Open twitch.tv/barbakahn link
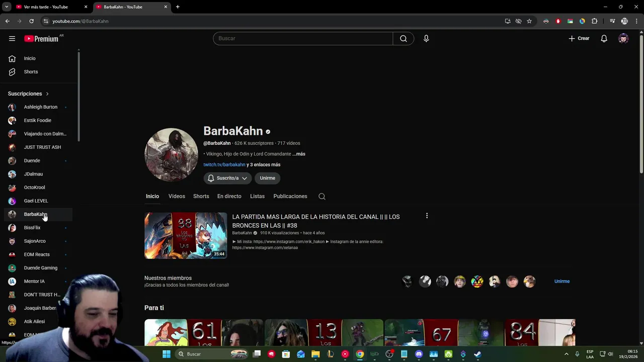644x362 pixels. [x=224, y=165]
